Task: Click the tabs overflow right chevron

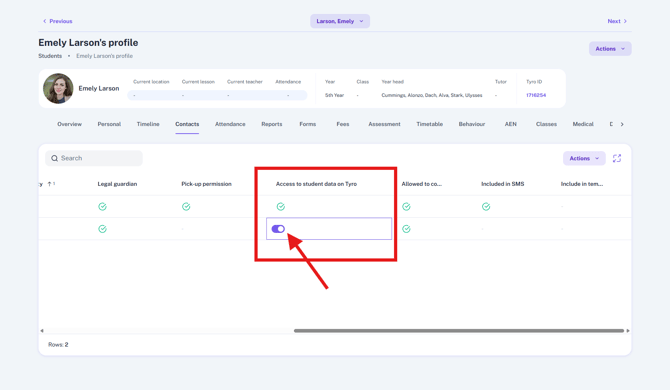Action: (x=622, y=124)
